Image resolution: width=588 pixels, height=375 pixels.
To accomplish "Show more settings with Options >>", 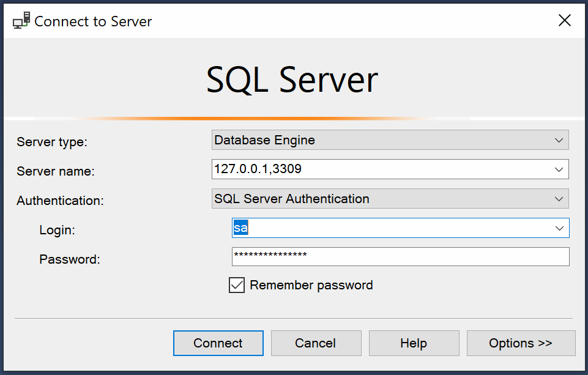I will (x=521, y=343).
